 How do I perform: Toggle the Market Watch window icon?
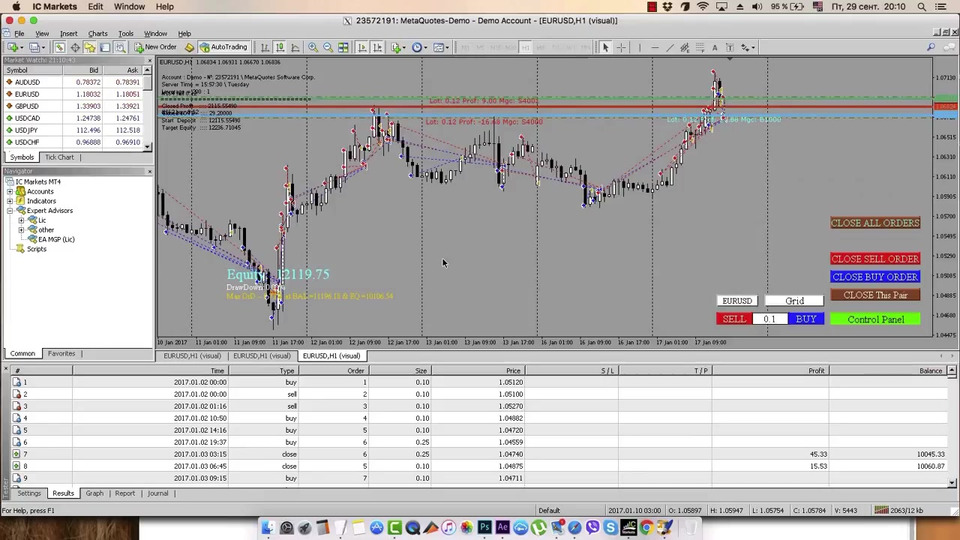[59, 47]
